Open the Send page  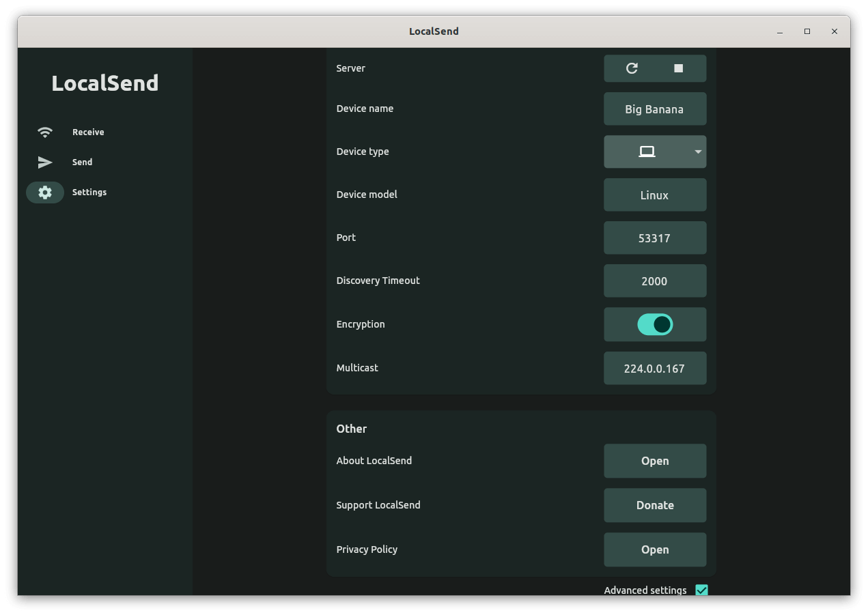tap(82, 162)
